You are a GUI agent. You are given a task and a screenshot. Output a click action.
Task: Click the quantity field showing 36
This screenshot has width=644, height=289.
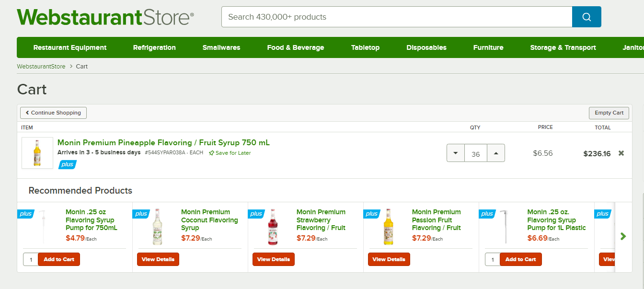click(476, 153)
